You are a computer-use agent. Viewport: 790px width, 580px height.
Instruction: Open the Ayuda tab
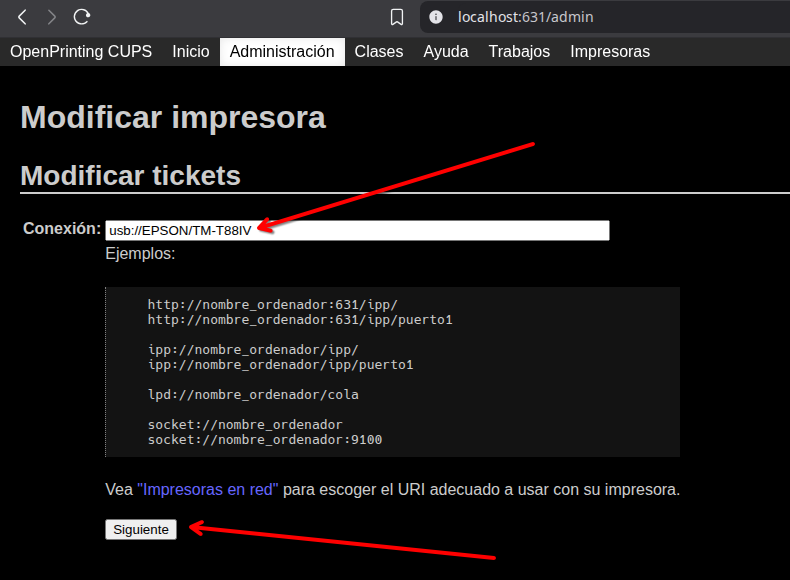446,52
